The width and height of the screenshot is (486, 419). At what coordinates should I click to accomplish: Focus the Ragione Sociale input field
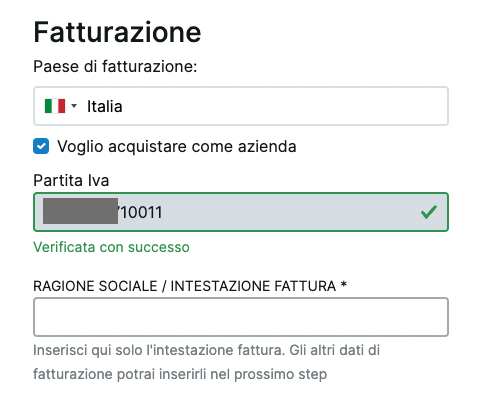click(241, 317)
